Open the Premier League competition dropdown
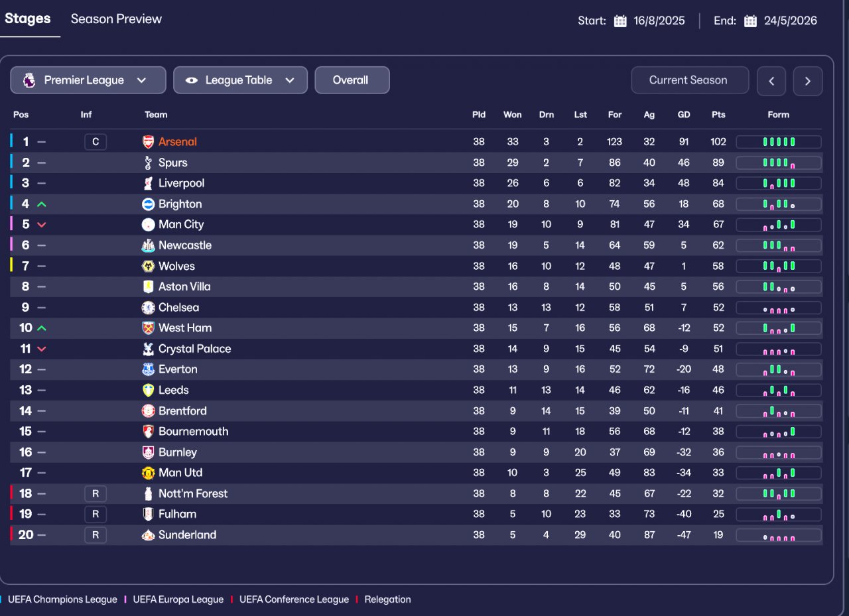 click(x=88, y=80)
